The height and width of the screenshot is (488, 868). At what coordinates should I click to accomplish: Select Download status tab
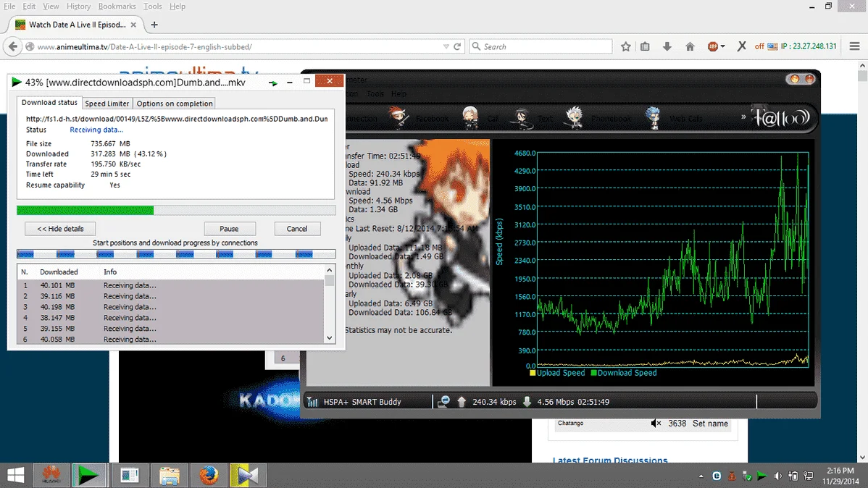49,102
